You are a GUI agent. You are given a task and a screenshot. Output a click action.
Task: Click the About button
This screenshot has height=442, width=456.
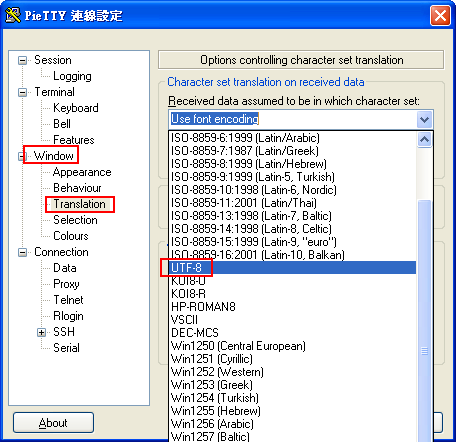point(53,423)
